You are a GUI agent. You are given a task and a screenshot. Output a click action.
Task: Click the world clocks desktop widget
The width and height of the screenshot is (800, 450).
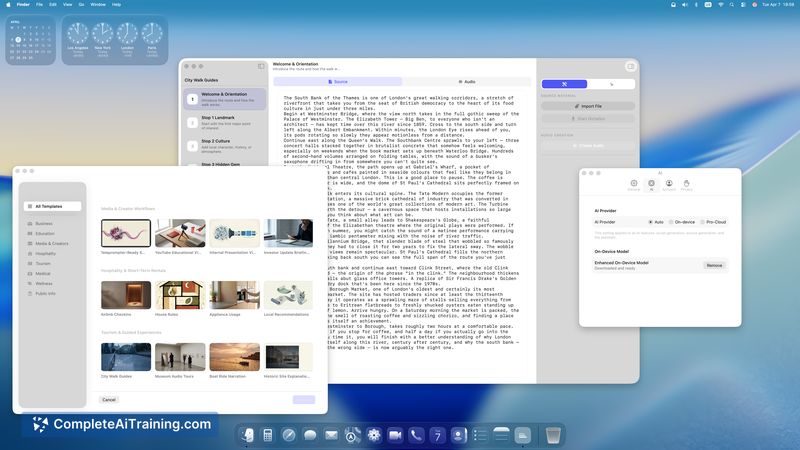pyautogui.click(x=115, y=40)
